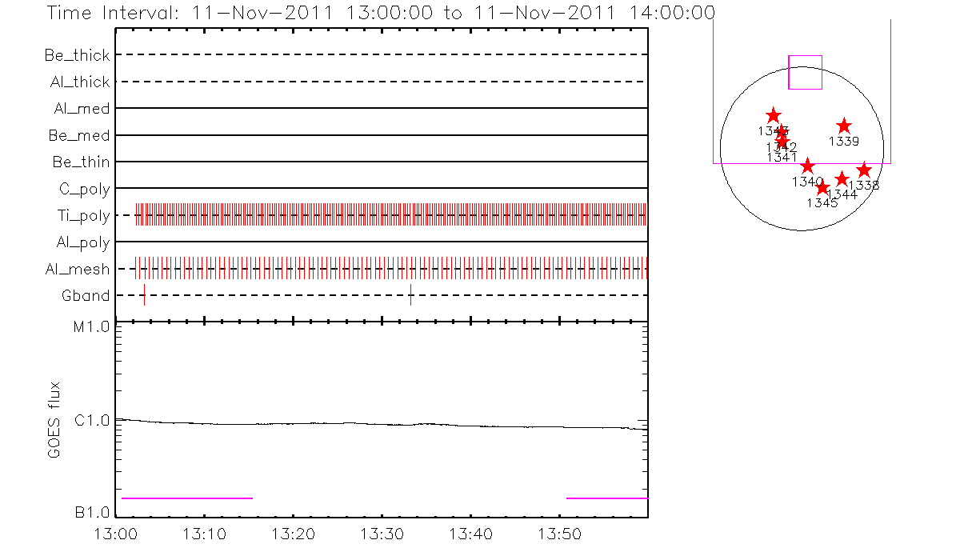
Task: Click the region number label '1339'
Action: pos(844,142)
